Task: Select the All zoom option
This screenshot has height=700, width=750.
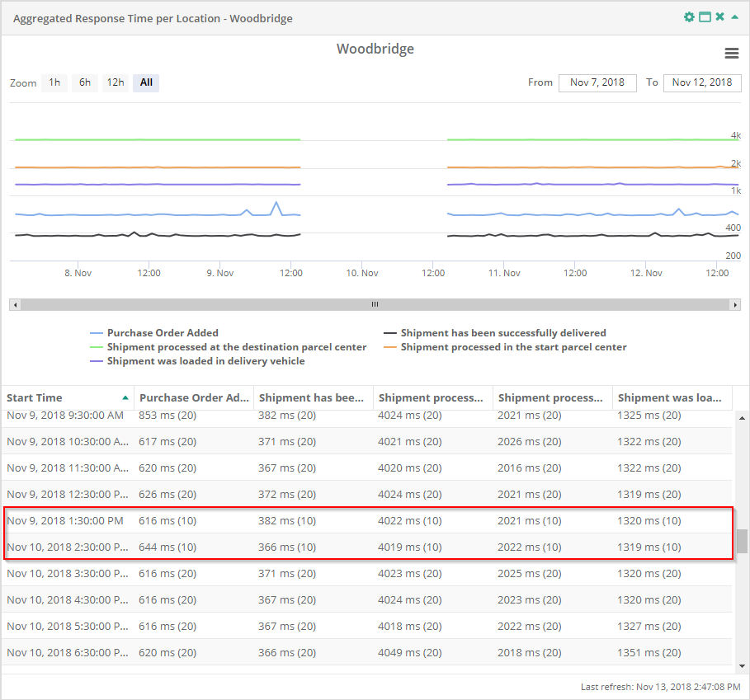Action: 145,82
